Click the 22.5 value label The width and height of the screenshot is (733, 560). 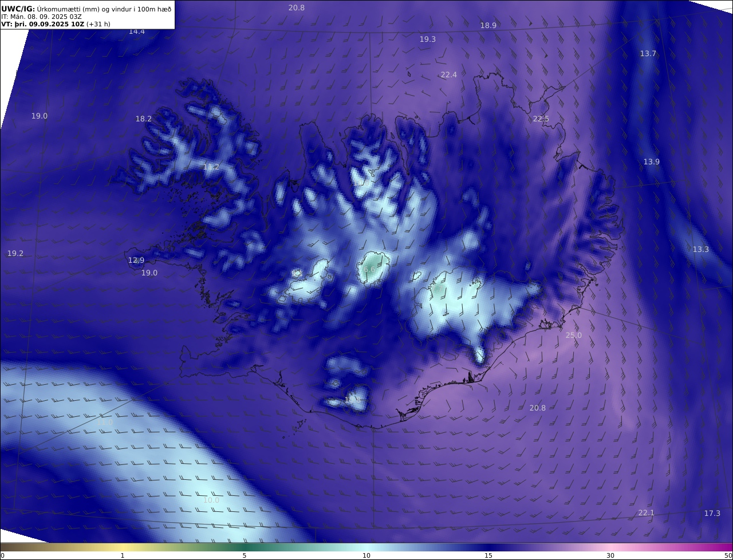pyautogui.click(x=541, y=119)
